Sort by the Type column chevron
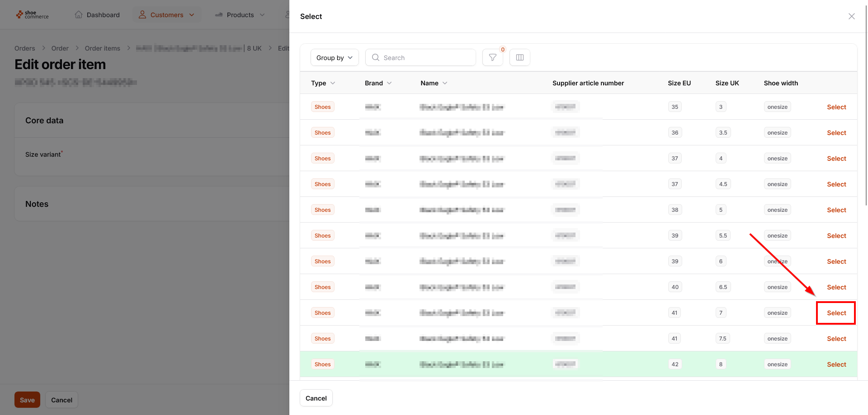The height and width of the screenshot is (415, 868). coord(333,83)
